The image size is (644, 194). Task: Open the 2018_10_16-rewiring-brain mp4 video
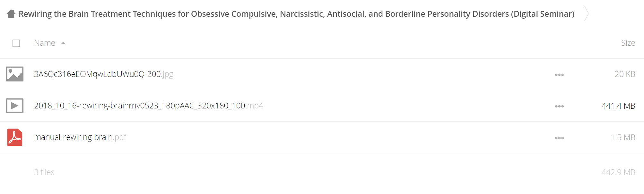click(x=149, y=106)
